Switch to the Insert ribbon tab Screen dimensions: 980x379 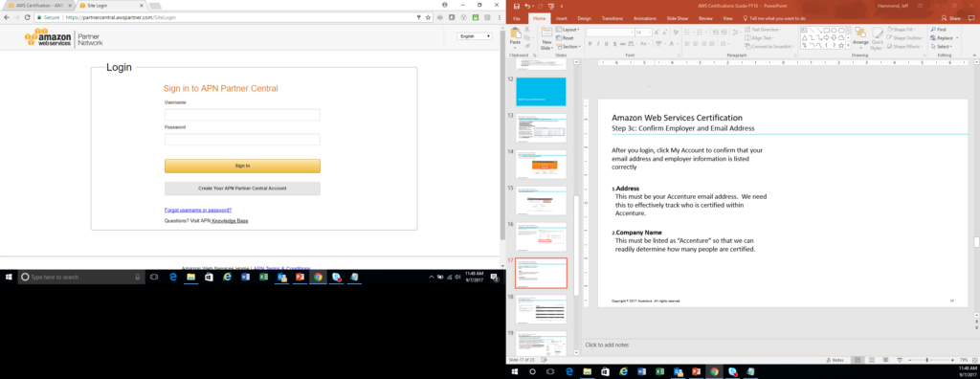click(561, 19)
